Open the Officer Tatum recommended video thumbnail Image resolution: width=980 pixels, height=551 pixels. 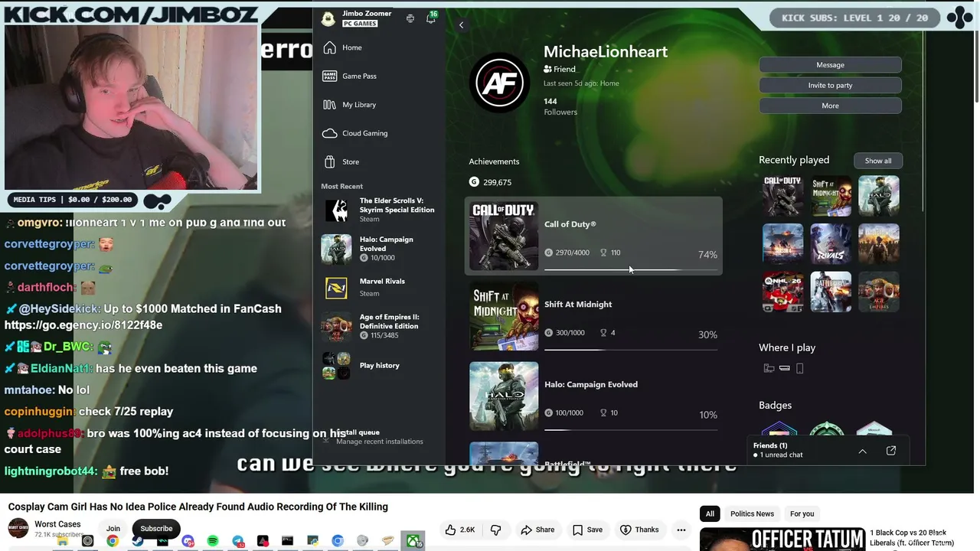point(782,539)
